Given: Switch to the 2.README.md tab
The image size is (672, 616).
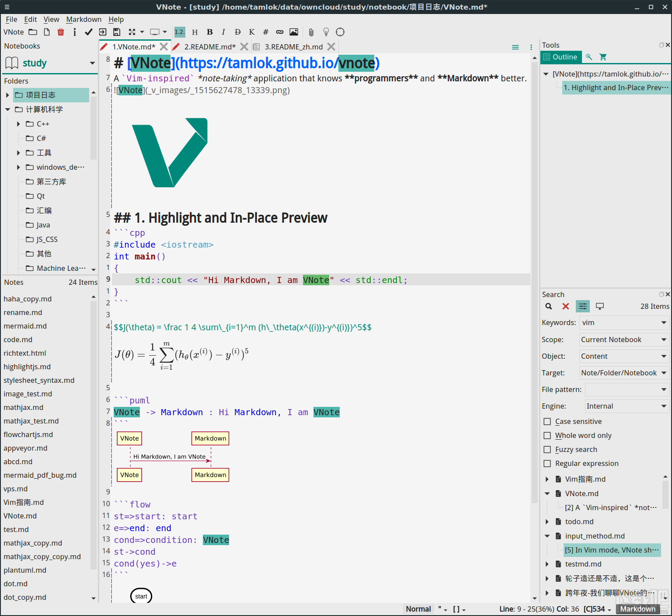Looking at the screenshot, I should pos(210,47).
